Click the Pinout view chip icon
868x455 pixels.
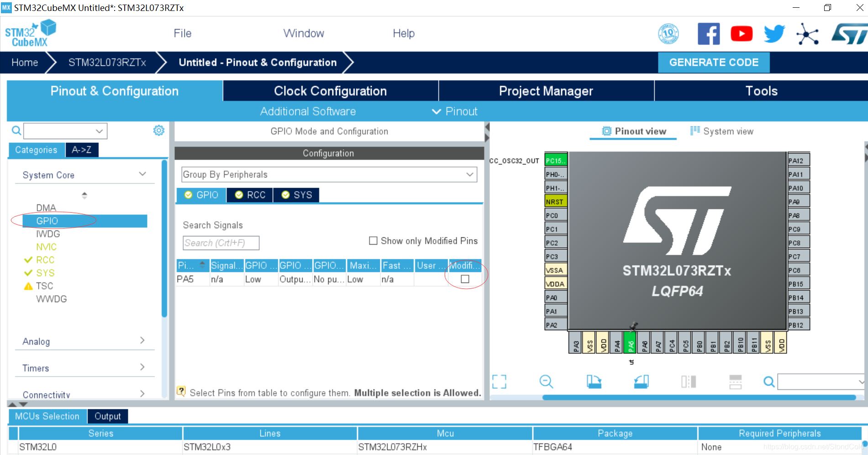click(x=606, y=131)
